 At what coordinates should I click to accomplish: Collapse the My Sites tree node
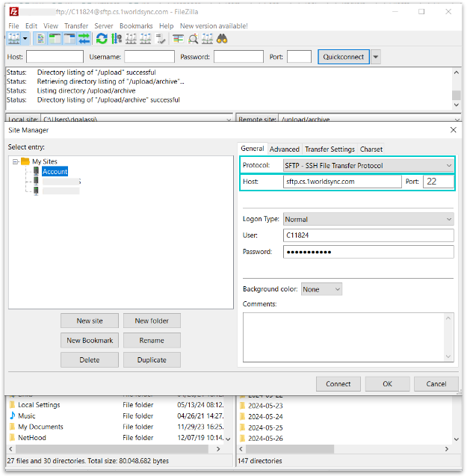[15, 161]
